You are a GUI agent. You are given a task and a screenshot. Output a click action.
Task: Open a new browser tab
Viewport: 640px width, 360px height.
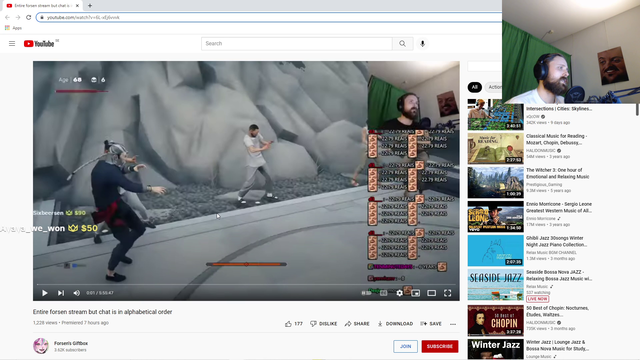pyautogui.click(x=90, y=6)
